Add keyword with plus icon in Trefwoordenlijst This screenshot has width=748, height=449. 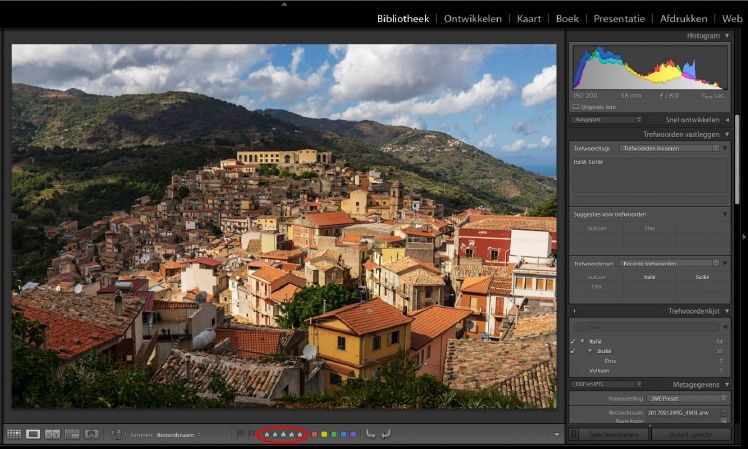coord(574,311)
